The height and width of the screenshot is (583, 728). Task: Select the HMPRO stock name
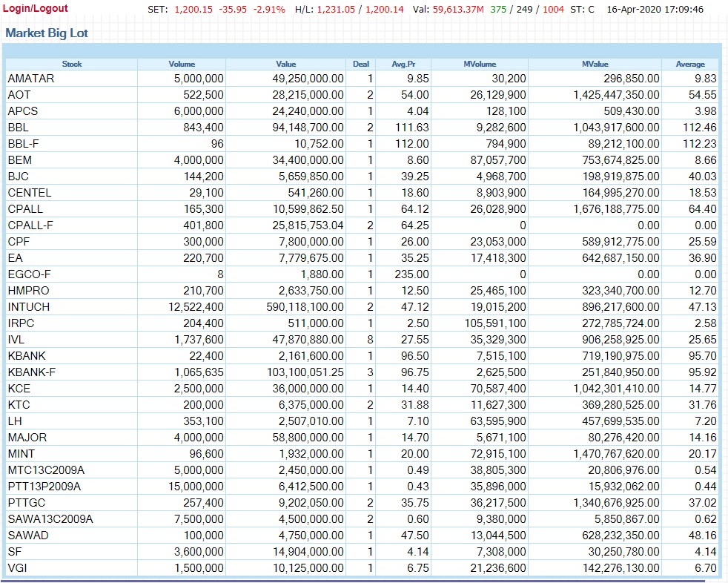tap(28, 291)
